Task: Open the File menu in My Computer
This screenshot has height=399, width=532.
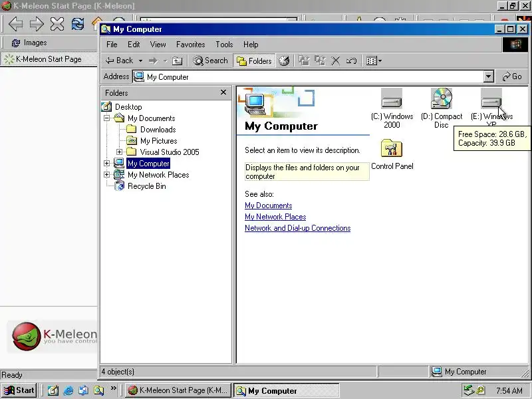Action: 112,45
